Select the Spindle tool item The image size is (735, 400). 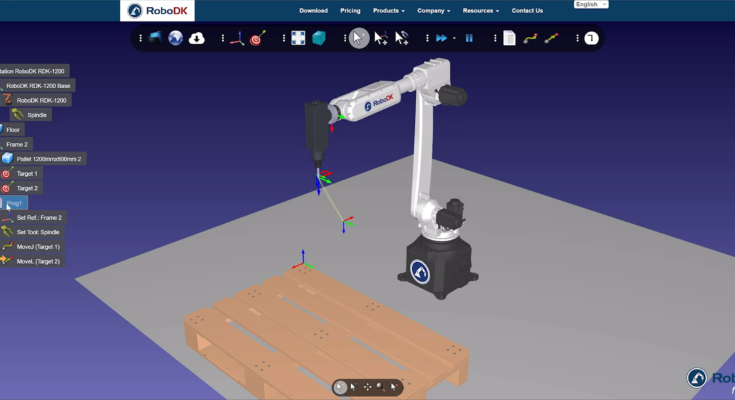click(x=31, y=115)
